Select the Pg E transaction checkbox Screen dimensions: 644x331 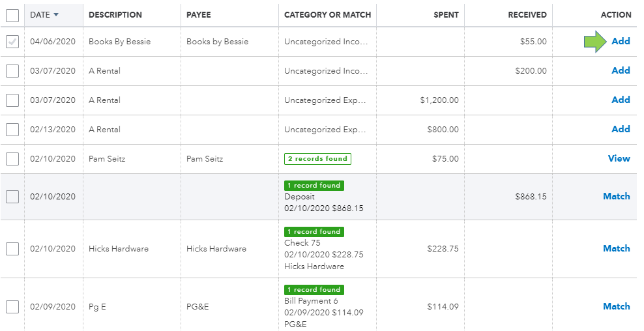[12, 306]
